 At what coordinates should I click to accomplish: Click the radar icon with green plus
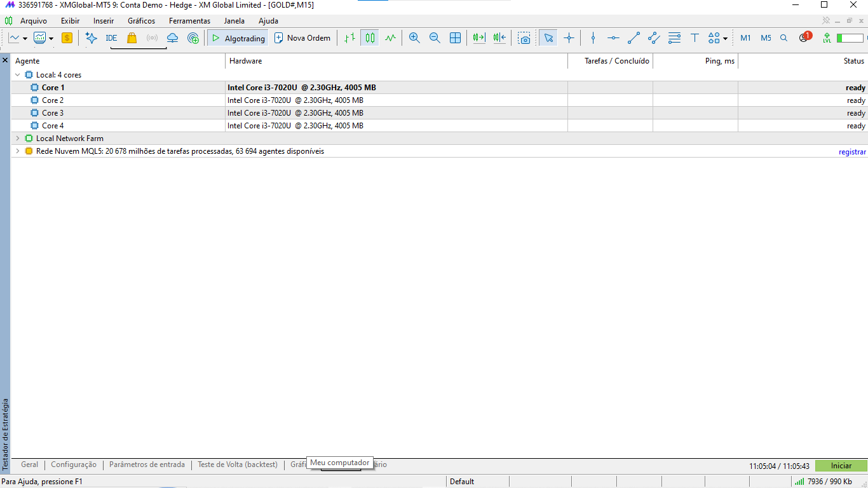pyautogui.click(x=193, y=38)
